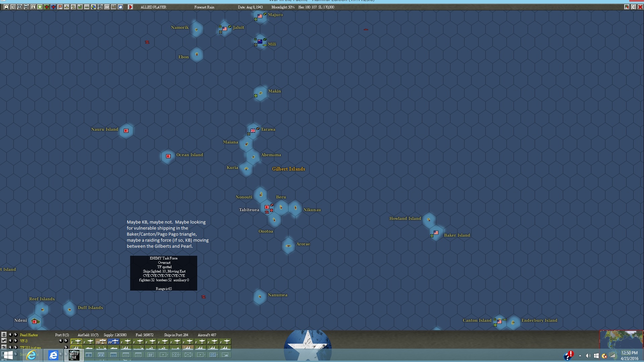Click 'Date: Aug 8, 1943' status text
This screenshot has width=644, height=362.
250,7
